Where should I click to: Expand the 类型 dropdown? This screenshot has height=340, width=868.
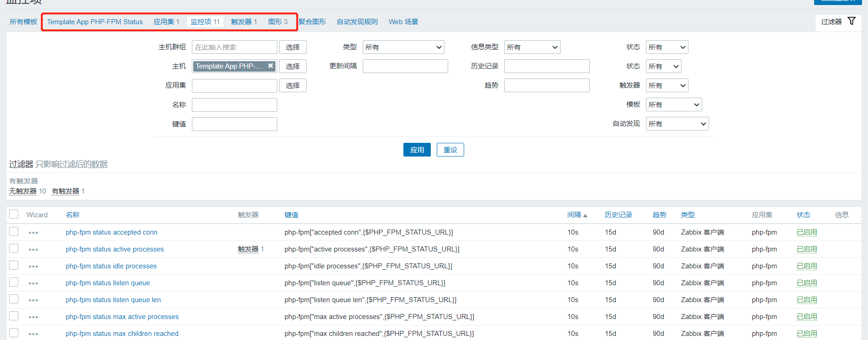403,47
